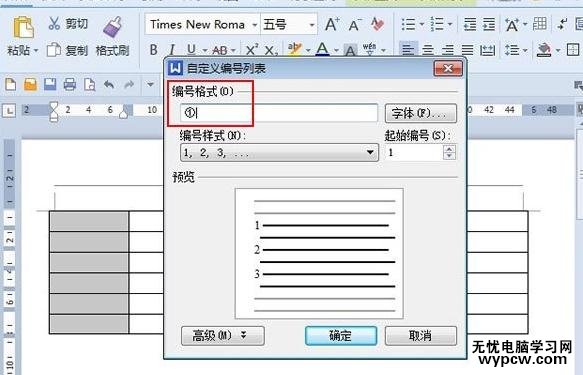Screen dimensions: 583x375
Task: Increase paragraph indent
Action: tap(489, 25)
